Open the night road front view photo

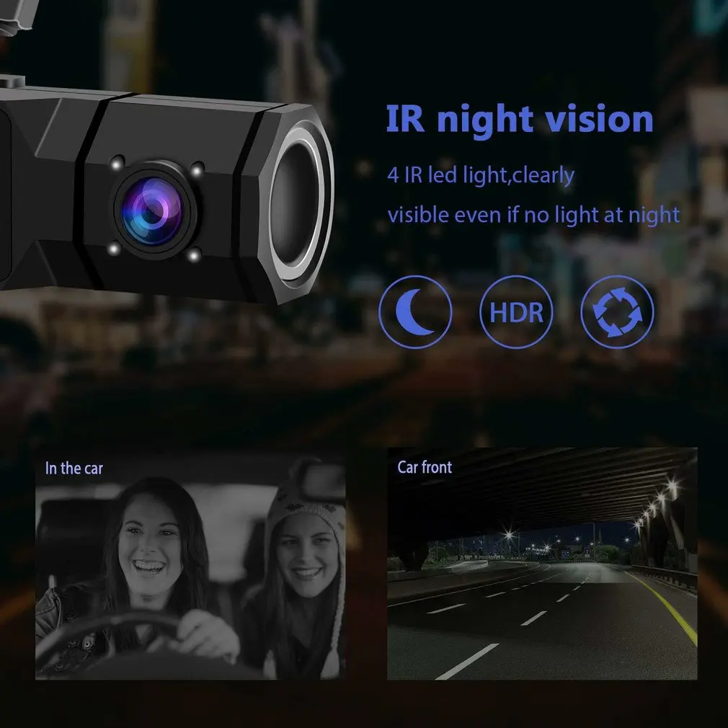point(542,564)
